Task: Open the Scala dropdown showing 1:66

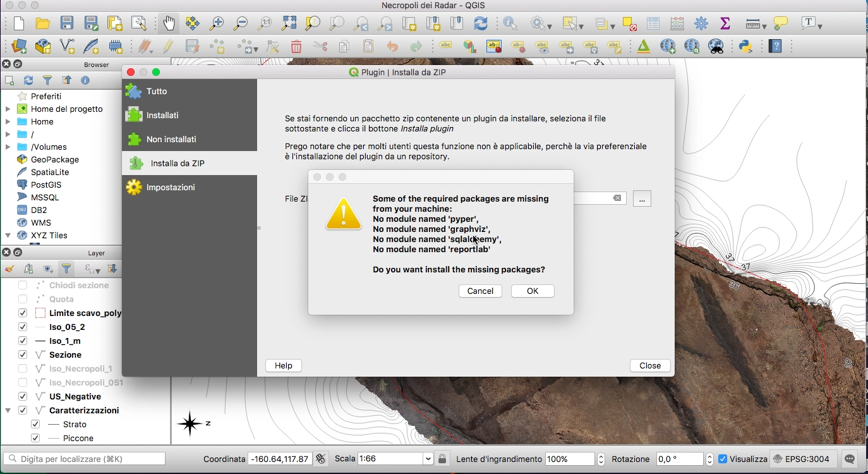Action: 428,459
